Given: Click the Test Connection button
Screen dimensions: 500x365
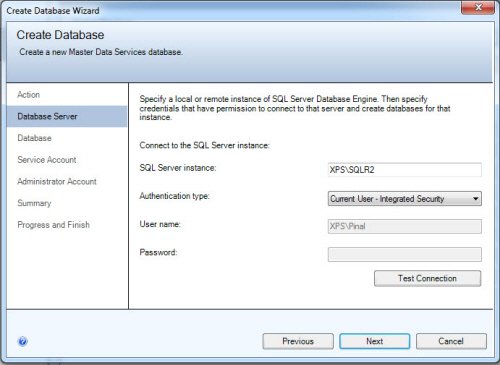Looking at the screenshot, I should point(427,278).
